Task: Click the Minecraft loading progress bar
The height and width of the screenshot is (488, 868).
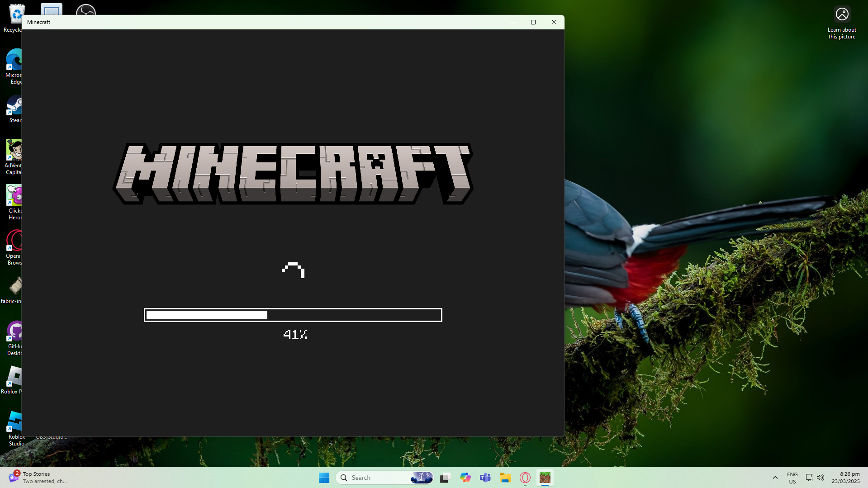Action: pyautogui.click(x=293, y=315)
